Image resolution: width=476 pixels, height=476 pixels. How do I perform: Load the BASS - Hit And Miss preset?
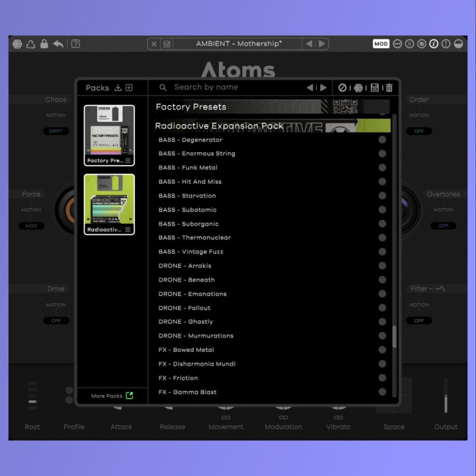190,182
